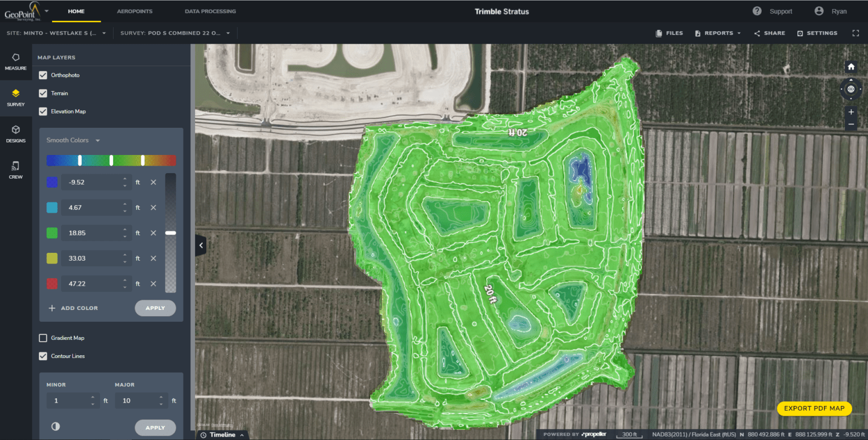Open the Smooth Colors dropdown

coord(73,140)
